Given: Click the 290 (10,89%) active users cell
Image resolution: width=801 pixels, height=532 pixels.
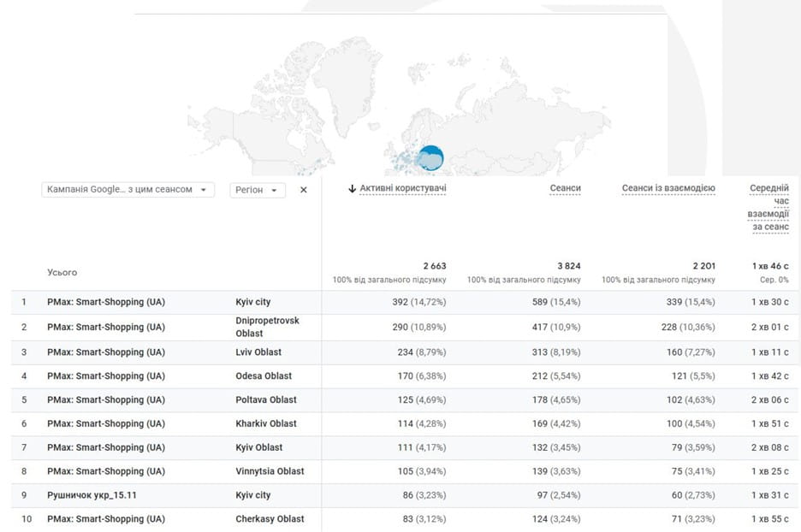Looking at the screenshot, I should pyautogui.click(x=418, y=327).
